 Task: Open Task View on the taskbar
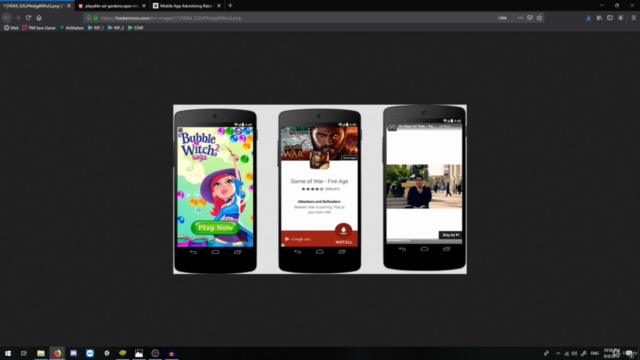[x=24, y=353]
